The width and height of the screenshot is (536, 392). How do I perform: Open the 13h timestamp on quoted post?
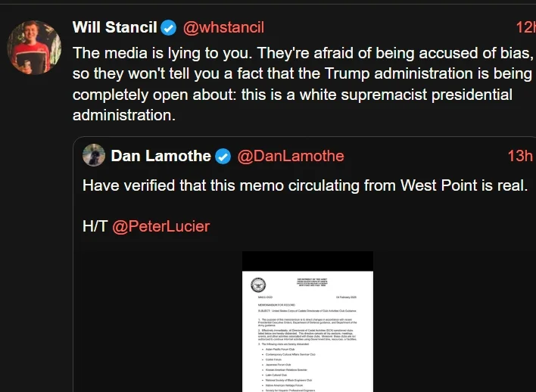[x=520, y=157]
